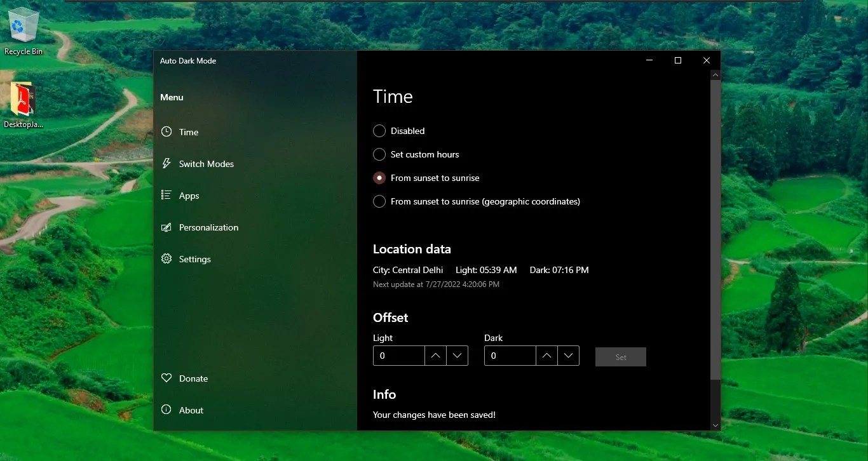Open Personalization using its brush icon
The height and width of the screenshot is (461, 868).
tap(166, 227)
